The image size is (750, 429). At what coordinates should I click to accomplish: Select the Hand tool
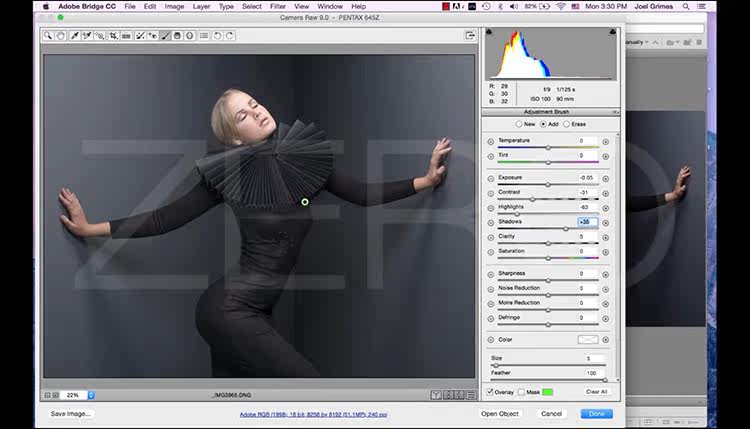click(60, 35)
